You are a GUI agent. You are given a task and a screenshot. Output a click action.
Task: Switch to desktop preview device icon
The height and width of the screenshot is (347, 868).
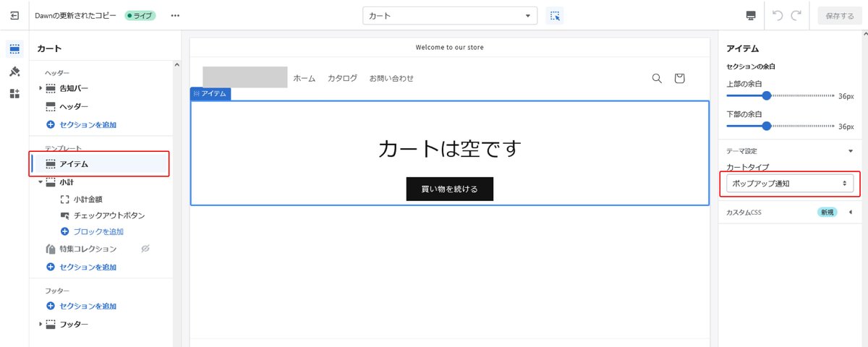tap(751, 16)
